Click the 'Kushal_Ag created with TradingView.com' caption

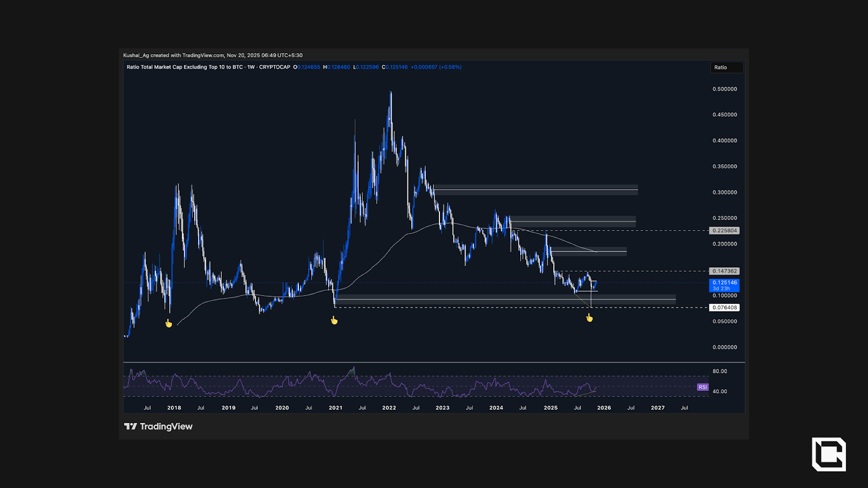click(x=174, y=55)
